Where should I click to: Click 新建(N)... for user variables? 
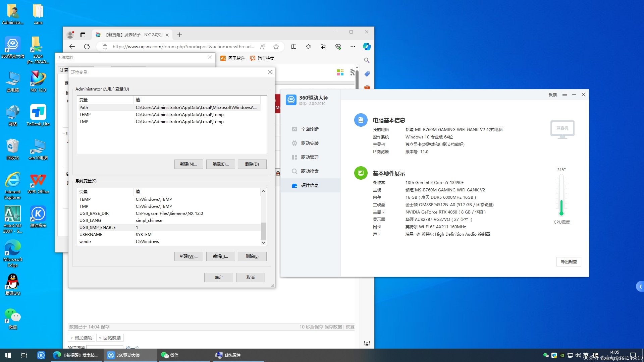point(189,164)
